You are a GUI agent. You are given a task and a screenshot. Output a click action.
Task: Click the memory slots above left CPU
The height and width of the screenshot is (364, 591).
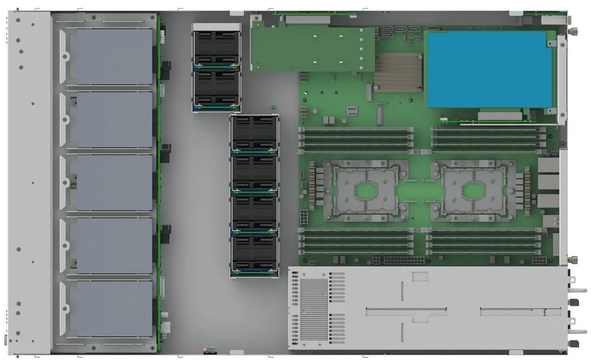356,139
